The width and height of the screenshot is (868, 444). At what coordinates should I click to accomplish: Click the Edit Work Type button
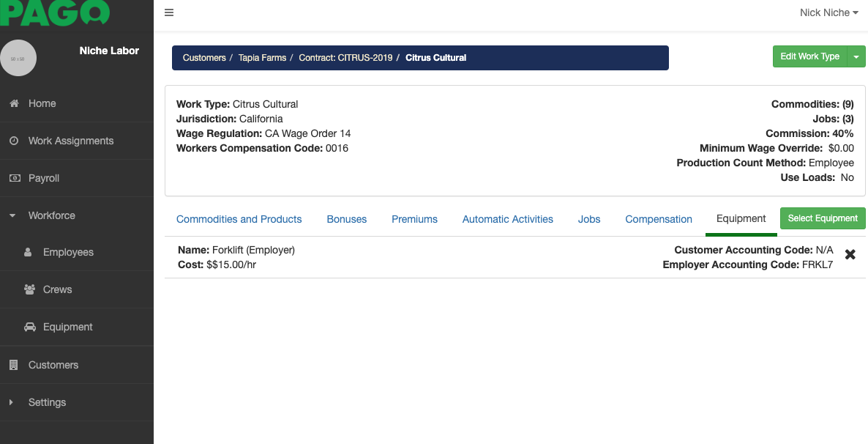pos(809,56)
